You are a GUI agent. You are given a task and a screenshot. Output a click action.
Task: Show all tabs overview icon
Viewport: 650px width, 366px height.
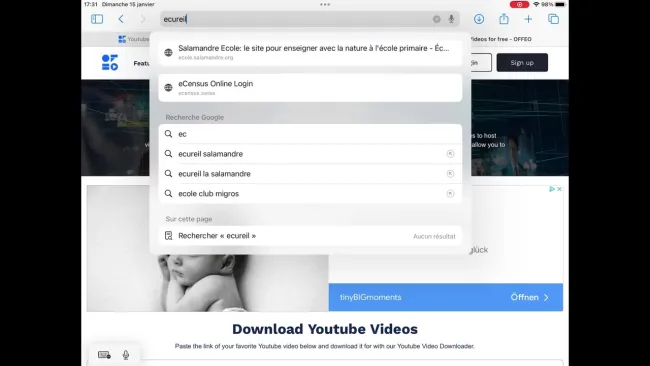pyautogui.click(x=553, y=19)
